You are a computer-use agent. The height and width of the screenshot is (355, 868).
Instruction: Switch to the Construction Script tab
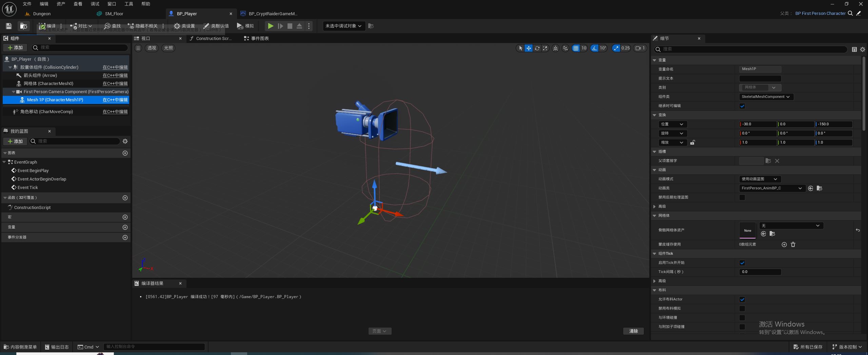coord(211,39)
